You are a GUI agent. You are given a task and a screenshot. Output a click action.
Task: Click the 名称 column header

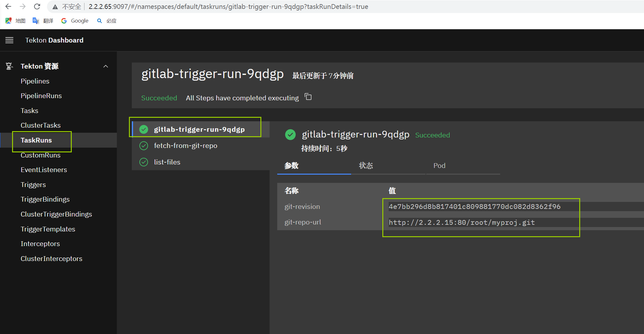click(292, 191)
